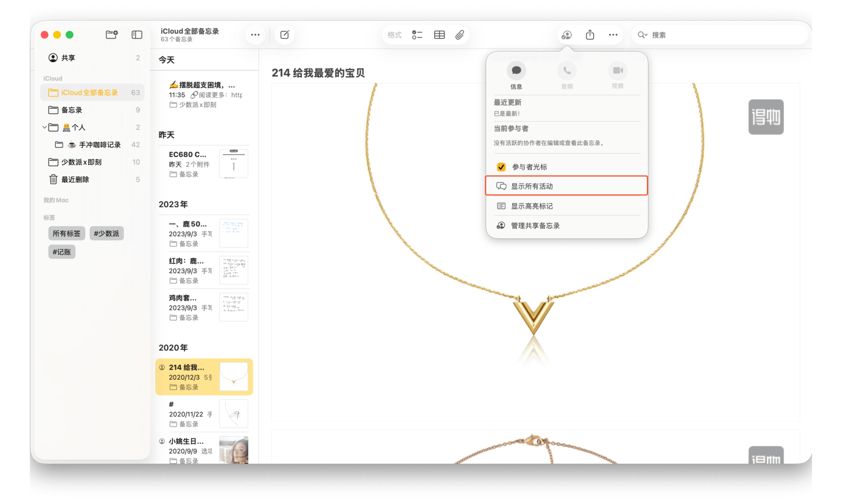Click the 今天 group header
The height and width of the screenshot is (504, 843).
point(166,60)
